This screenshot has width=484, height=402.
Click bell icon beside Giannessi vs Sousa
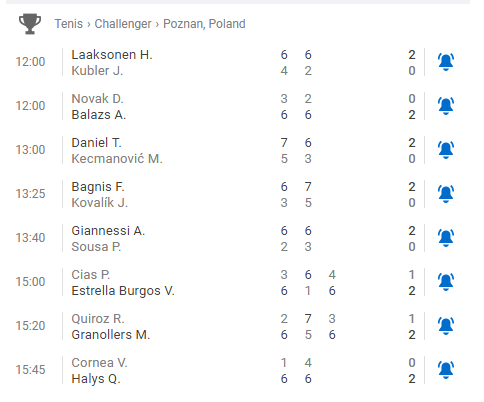pos(446,238)
